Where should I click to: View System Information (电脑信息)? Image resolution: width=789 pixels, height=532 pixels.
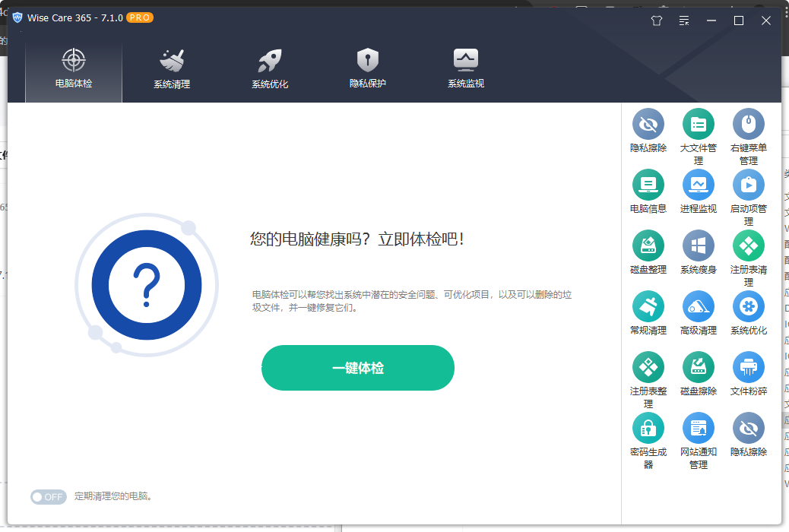(x=648, y=185)
